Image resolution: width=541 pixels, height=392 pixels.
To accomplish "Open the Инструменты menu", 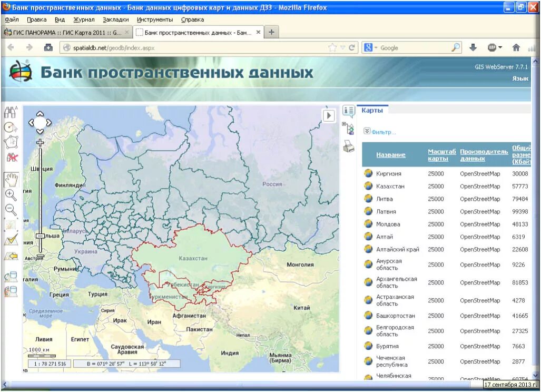I will pos(155,19).
